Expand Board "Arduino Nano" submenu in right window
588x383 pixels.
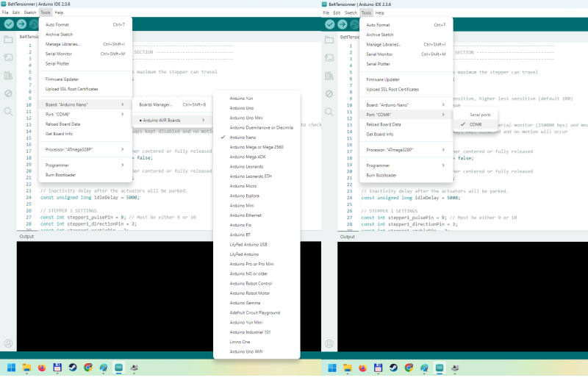pyautogui.click(x=406, y=105)
